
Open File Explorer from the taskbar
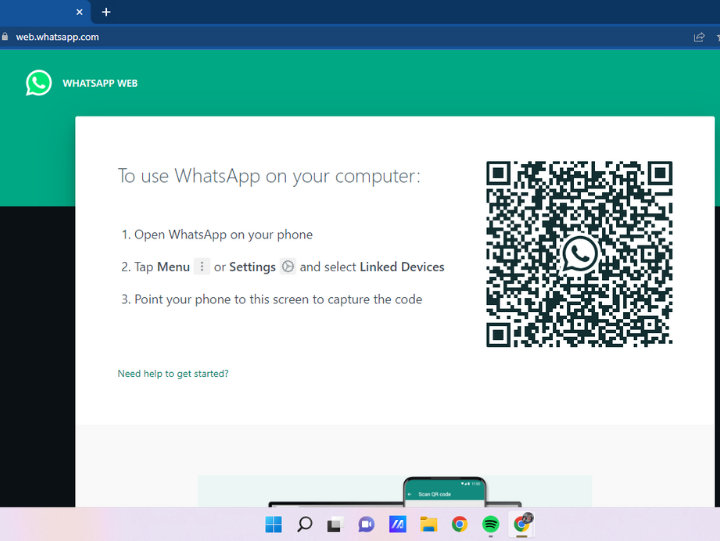click(x=428, y=524)
